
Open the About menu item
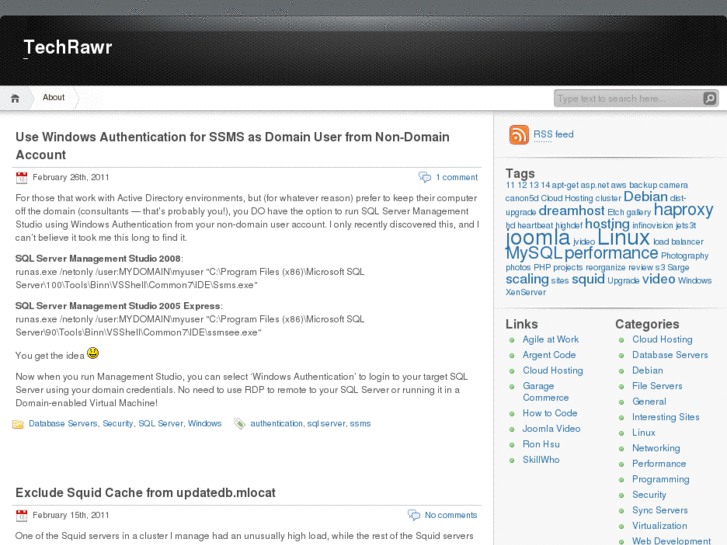coord(53,97)
